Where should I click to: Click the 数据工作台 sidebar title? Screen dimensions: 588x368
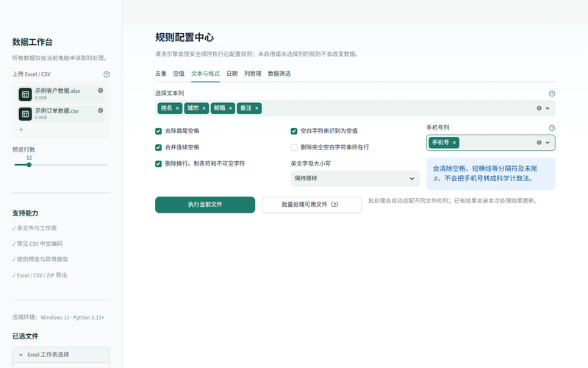[x=32, y=42]
